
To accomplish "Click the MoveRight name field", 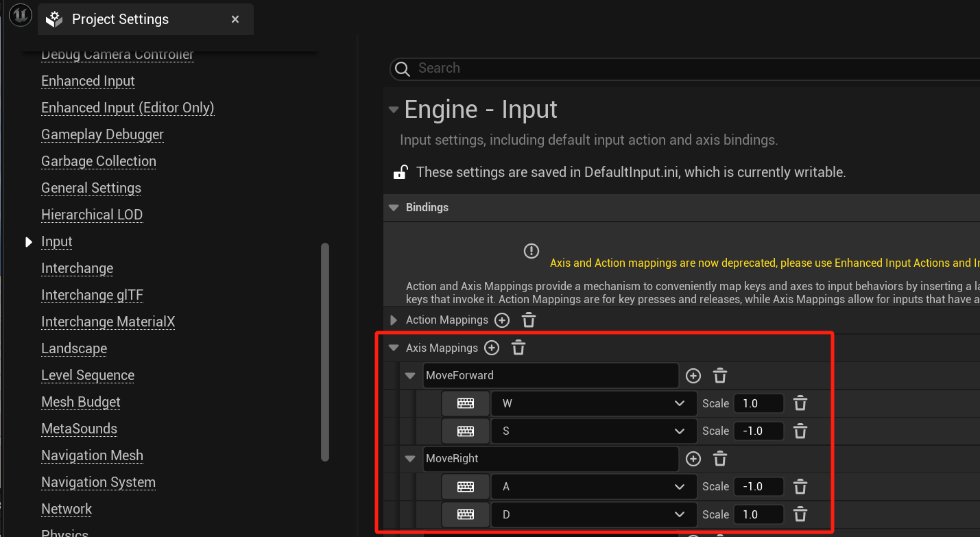I will pos(551,459).
